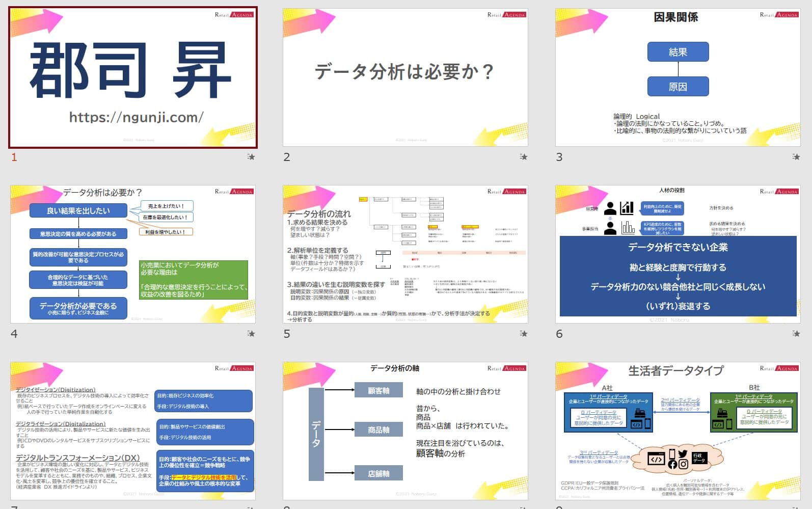This screenshot has width=812, height=509.
Task: Select the 郡司 昇 title slide thumbnail
Action: [133, 77]
